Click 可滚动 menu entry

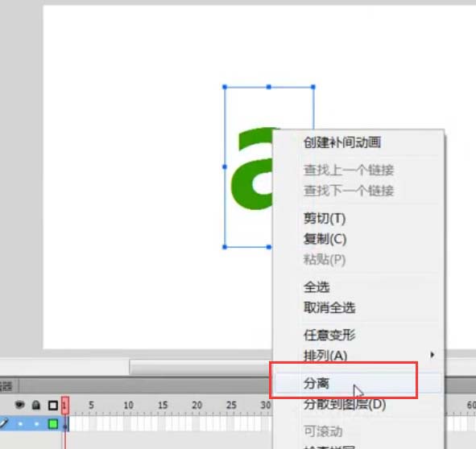(323, 431)
